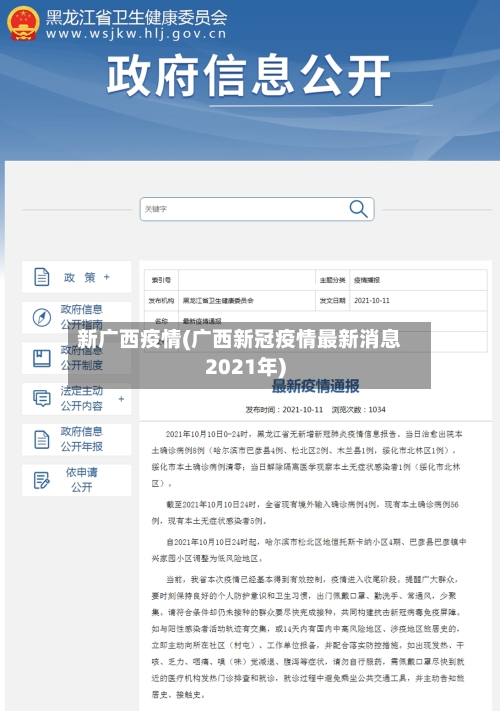Open 依申请公开 menu item
Image resolution: width=500 pixels, height=711 pixels.
(76, 480)
